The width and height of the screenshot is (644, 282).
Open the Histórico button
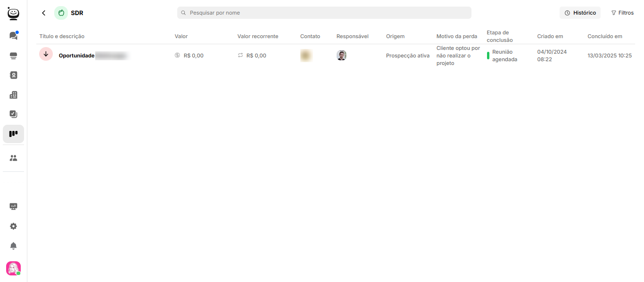580,13
